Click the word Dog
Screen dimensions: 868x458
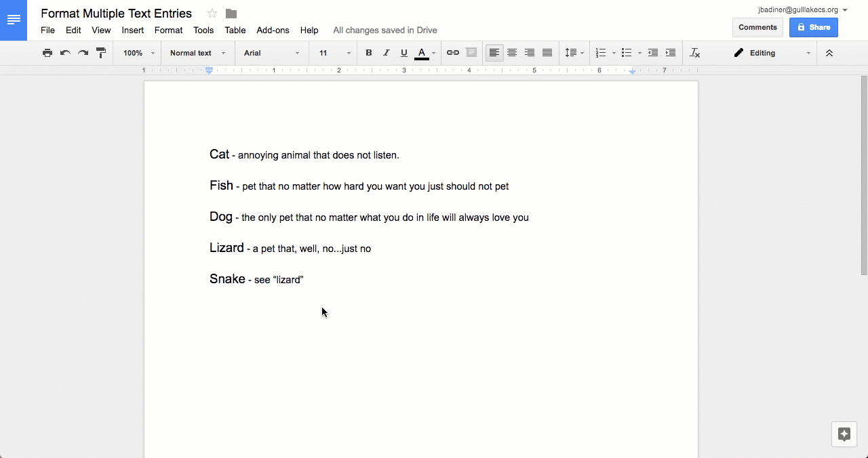click(x=221, y=217)
